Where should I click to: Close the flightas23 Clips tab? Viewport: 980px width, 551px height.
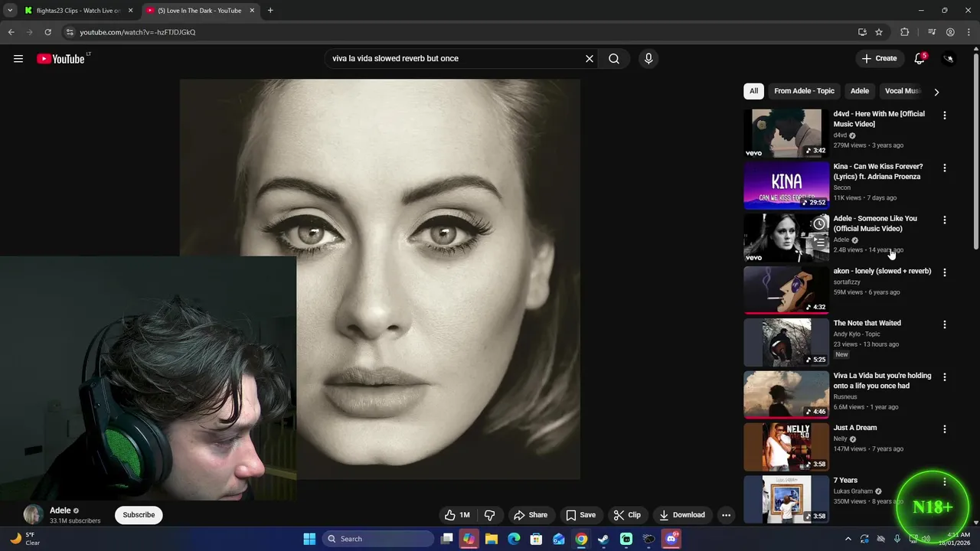pyautogui.click(x=130, y=11)
